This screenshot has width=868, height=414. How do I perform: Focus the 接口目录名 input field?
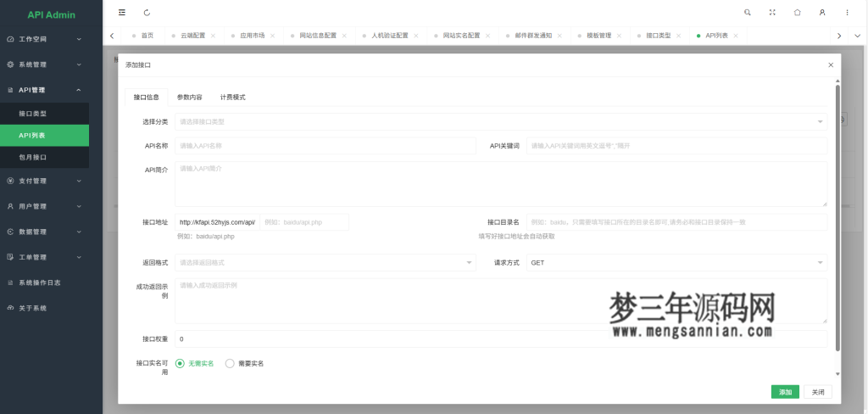pyautogui.click(x=677, y=222)
